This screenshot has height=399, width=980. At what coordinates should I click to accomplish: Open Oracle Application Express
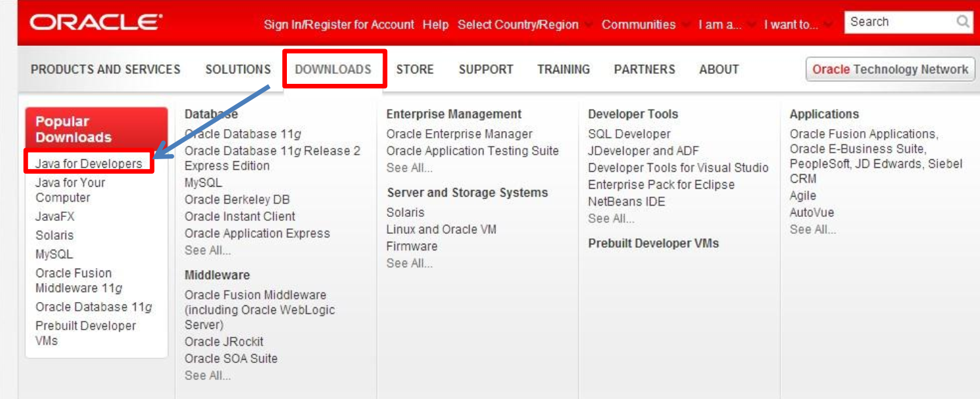(x=257, y=234)
